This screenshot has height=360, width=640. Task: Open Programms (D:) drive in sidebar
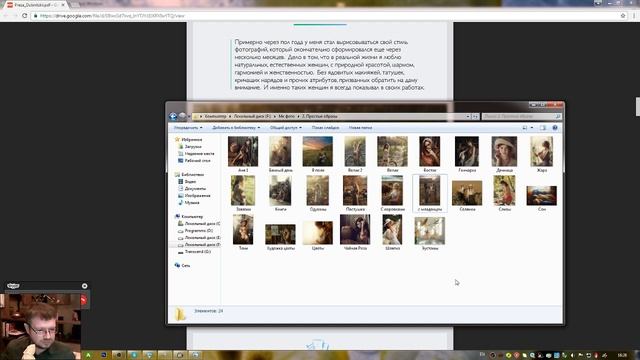coord(198,231)
